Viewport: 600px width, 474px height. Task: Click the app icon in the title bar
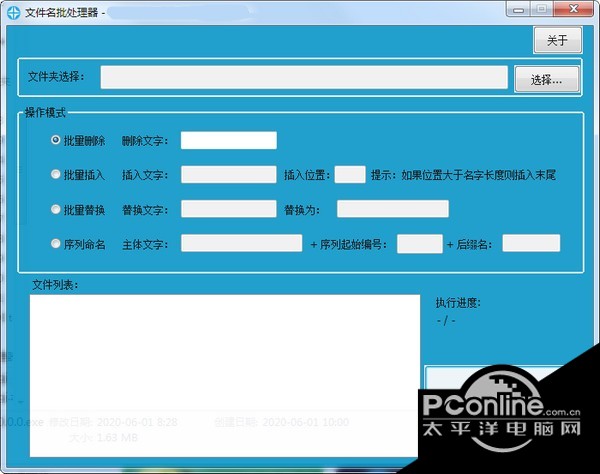(13, 13)
